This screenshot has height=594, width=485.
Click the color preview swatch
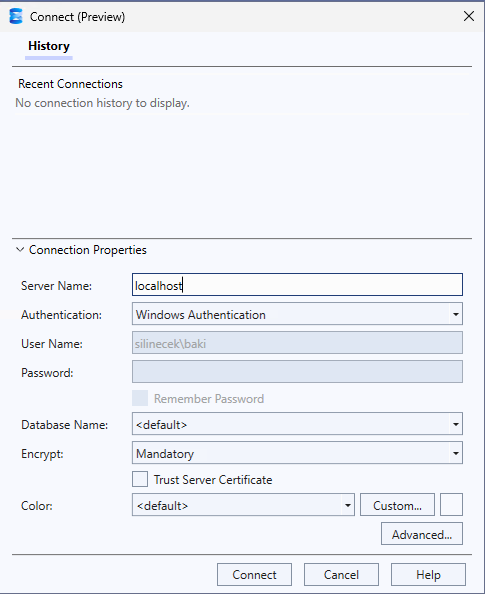point(451,505)
